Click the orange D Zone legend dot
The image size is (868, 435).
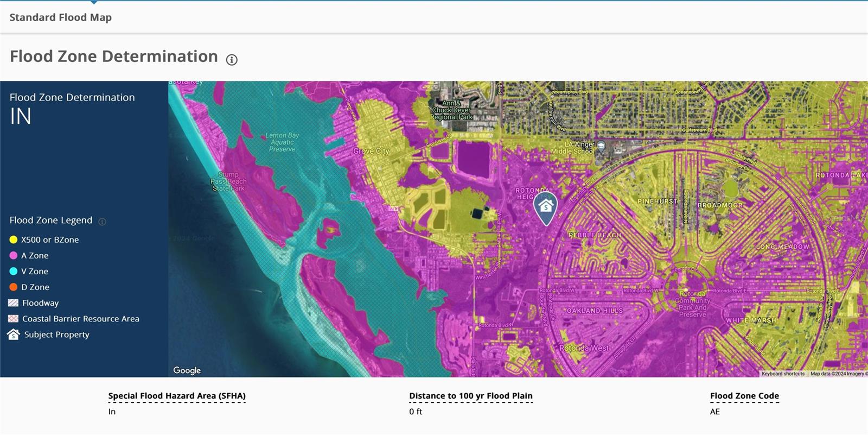[14, 287]
